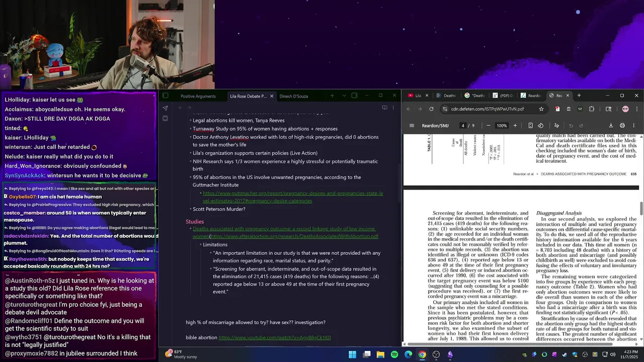The image size is (644, 362).
Task: Click the Chrome search tabs icon
Action: (x=608, y=109)
